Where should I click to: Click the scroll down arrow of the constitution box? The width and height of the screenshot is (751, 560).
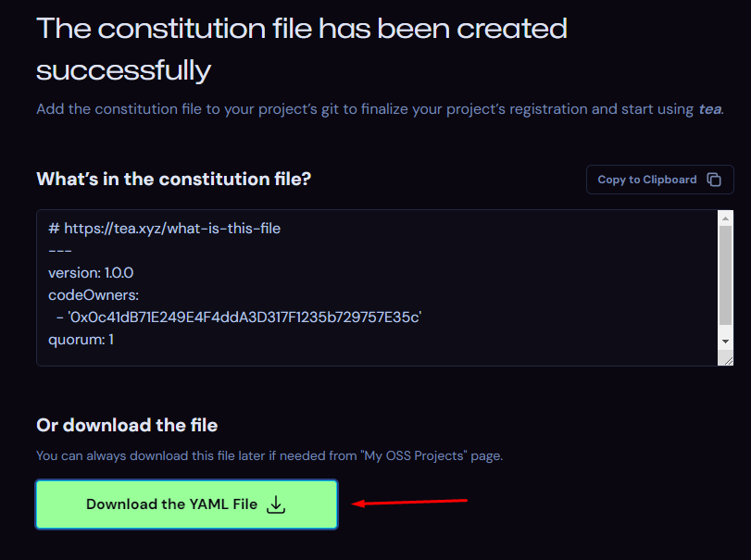(726, 342)
